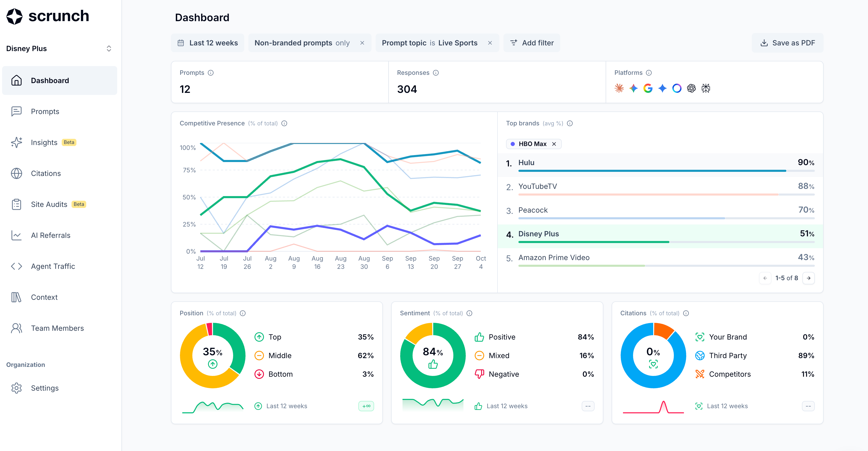868x451 pixels.
Task: Navigate to Agent Traffic in sidebar
Action: pos(53,267)
